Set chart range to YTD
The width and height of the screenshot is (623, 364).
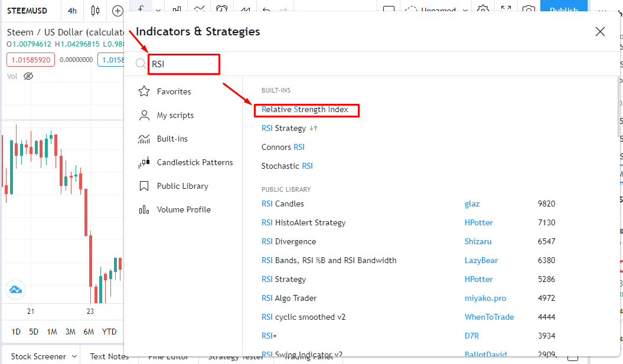(109, 332)
